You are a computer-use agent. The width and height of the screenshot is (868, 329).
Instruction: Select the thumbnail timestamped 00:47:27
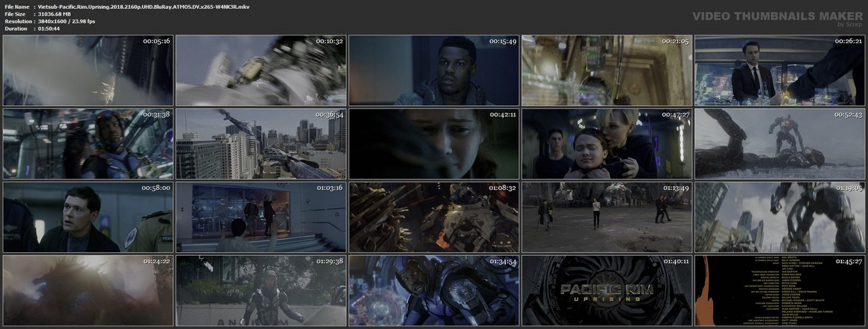pos(607,144)
